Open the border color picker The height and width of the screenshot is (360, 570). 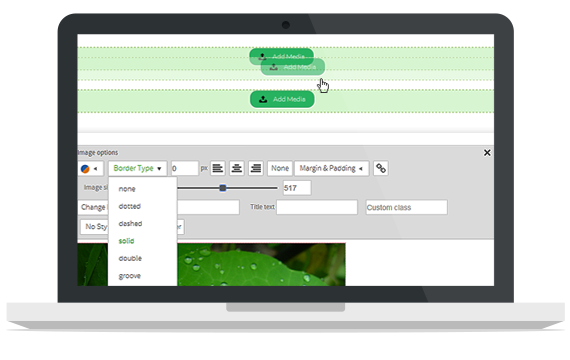[90, 169]
